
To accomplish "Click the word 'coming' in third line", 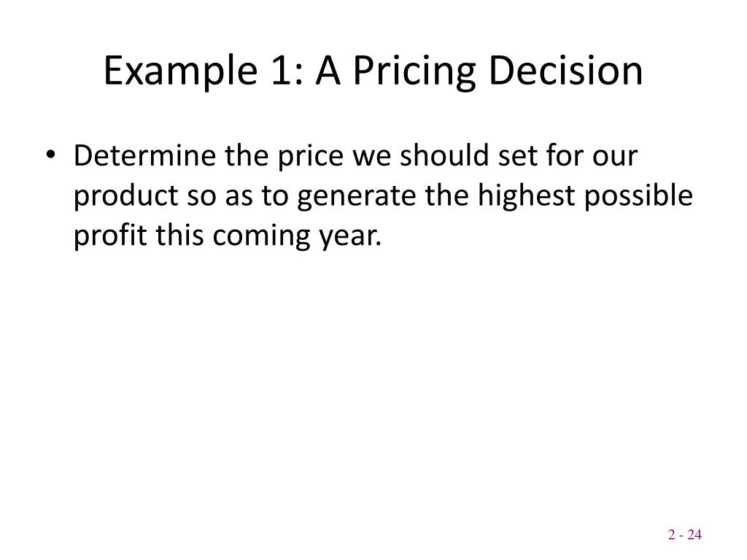I will (261, 237).
